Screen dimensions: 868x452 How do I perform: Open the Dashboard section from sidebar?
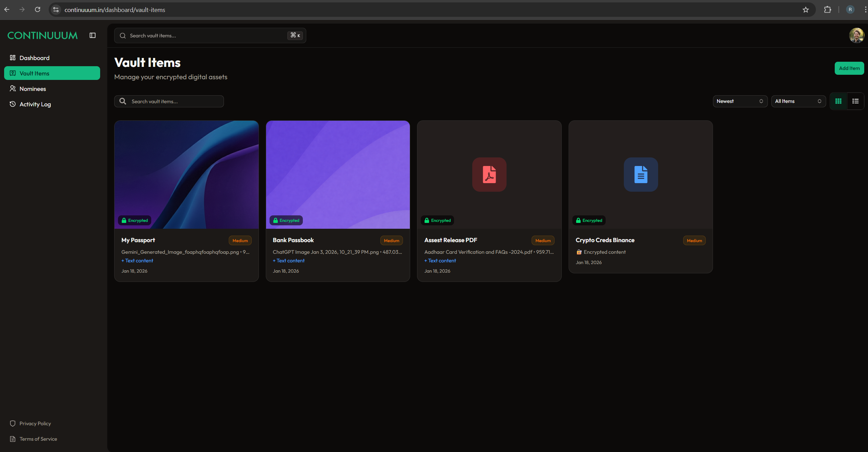[34, 58]
